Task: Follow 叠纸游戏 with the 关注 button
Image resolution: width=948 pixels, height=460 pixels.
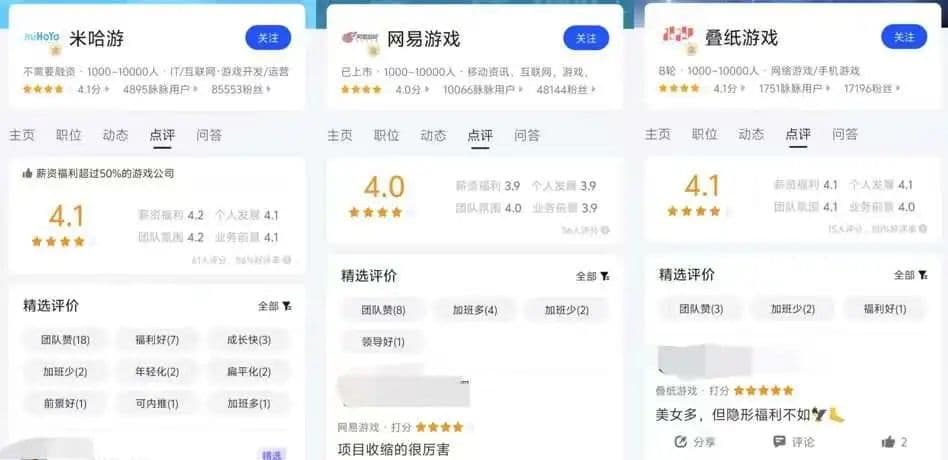Action: click(x=904, y=37)
